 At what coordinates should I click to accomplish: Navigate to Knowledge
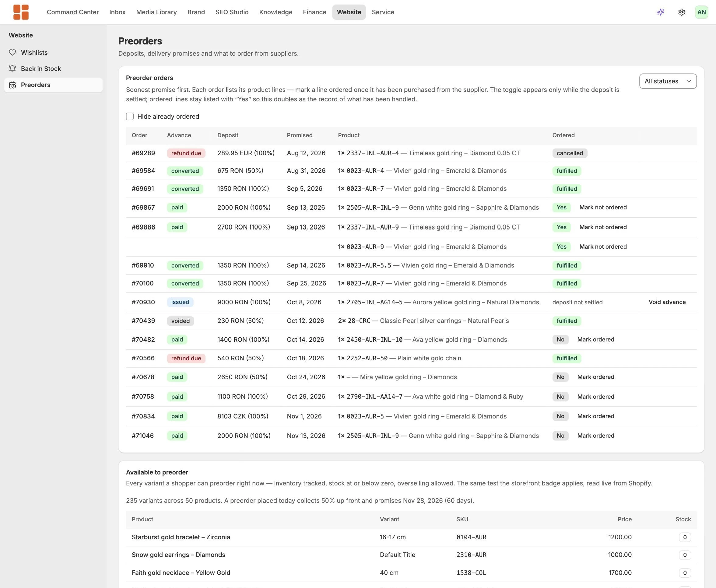[276, 12]
